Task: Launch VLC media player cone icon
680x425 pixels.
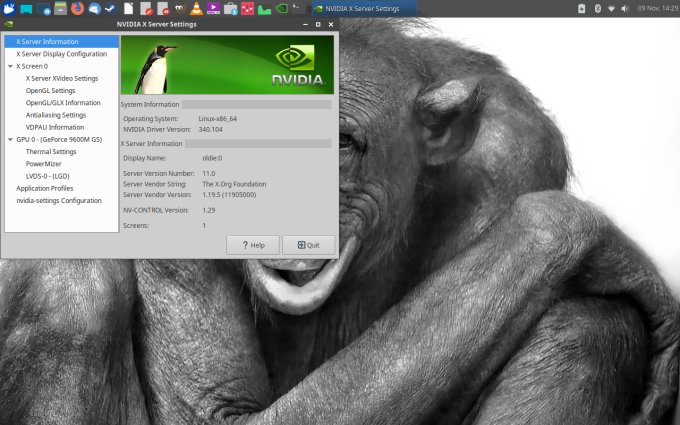Action: [196, 8]
